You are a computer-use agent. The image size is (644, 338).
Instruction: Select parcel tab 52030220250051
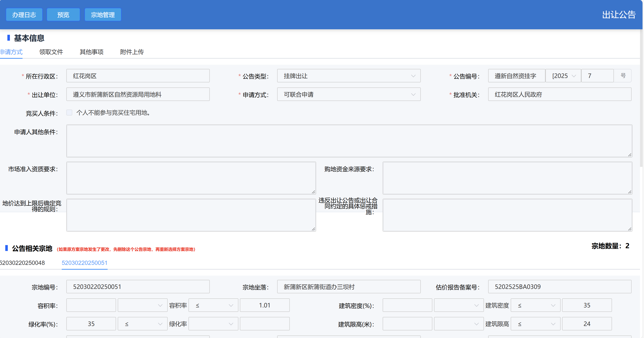[x=84, y=263]
